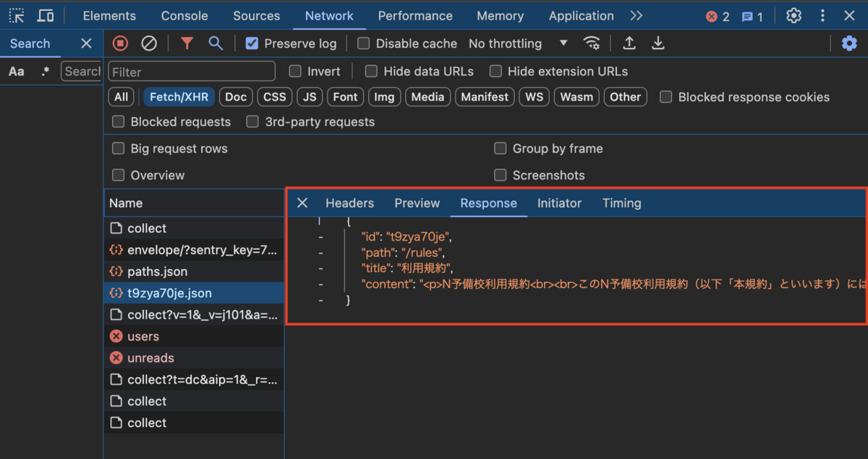Screen dimensions: 868x459
Task: Switch to the Console tab
Action: tap(184, 15)
